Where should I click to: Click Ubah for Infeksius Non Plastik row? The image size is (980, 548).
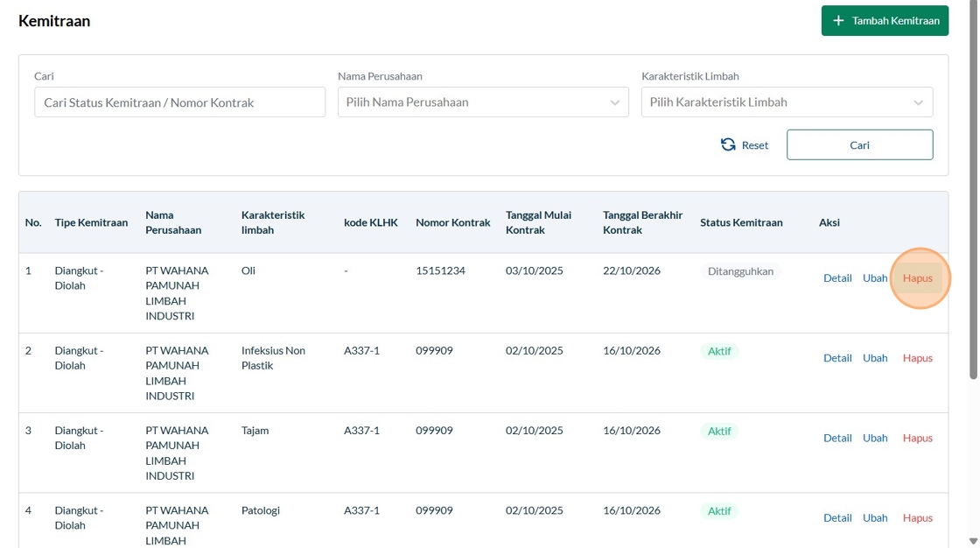[x=875, y=358]
